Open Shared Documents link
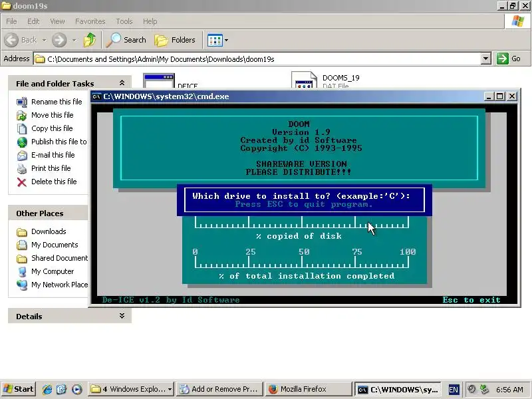Viewport: 532px width, 399px height. [x=59, y=258]
